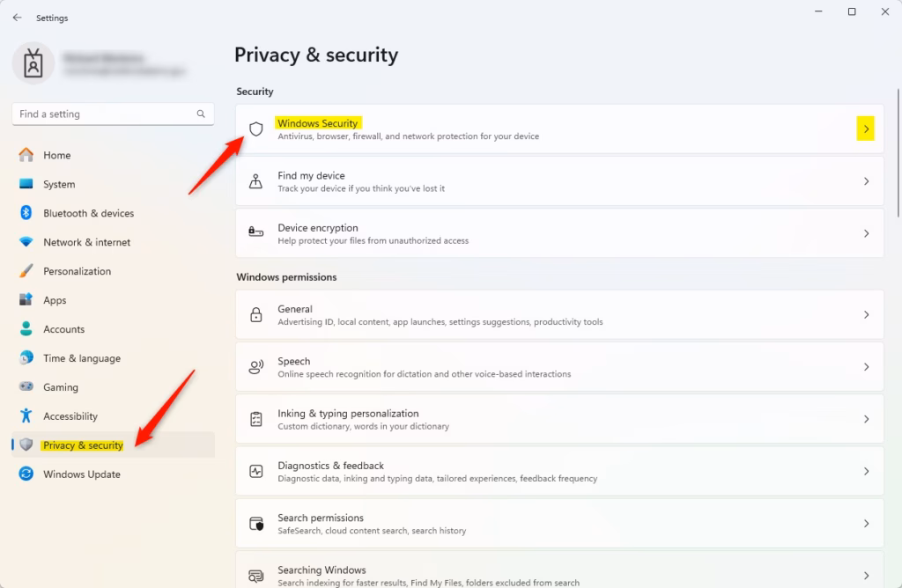
Task: Click the Find my device icon
Action: [x=256, y=181]
